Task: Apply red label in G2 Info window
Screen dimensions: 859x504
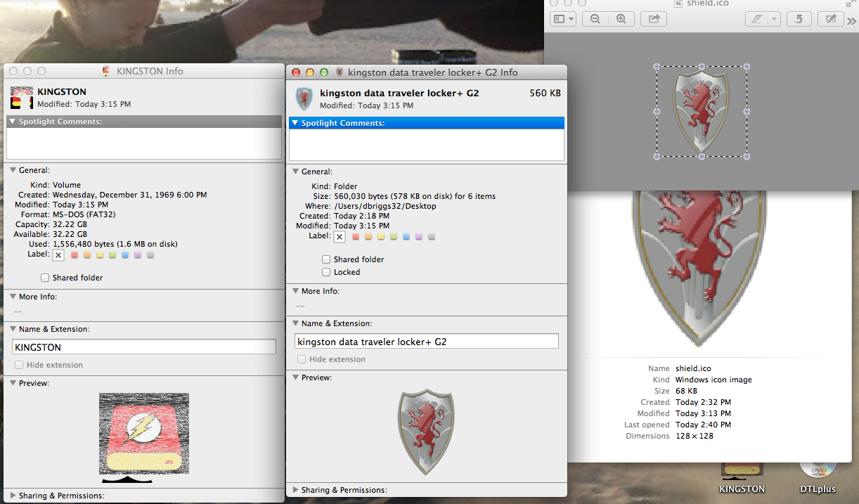Action: tap(356, 237)
